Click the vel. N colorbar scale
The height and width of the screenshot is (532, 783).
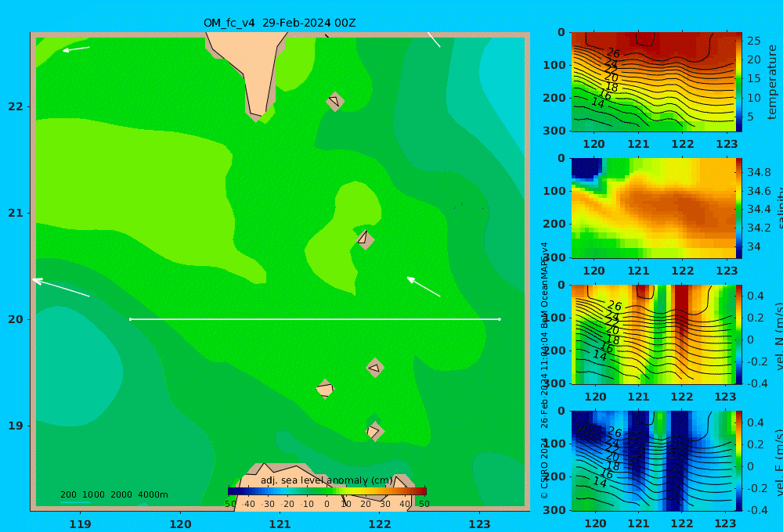(739, 334)
